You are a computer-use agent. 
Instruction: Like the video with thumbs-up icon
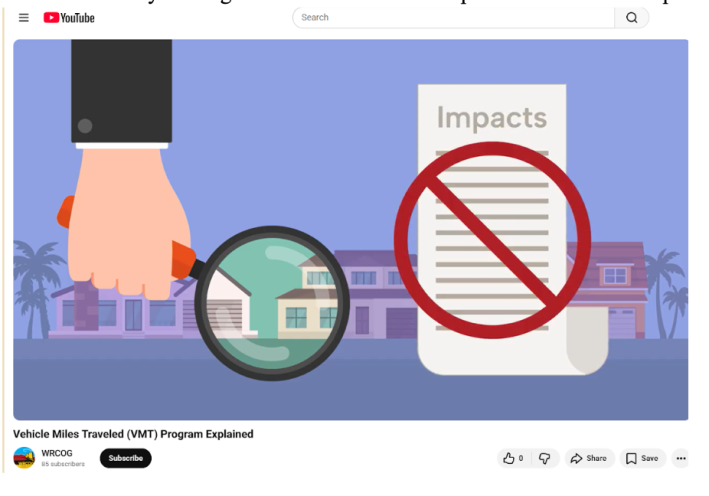(x=509, y=458)
